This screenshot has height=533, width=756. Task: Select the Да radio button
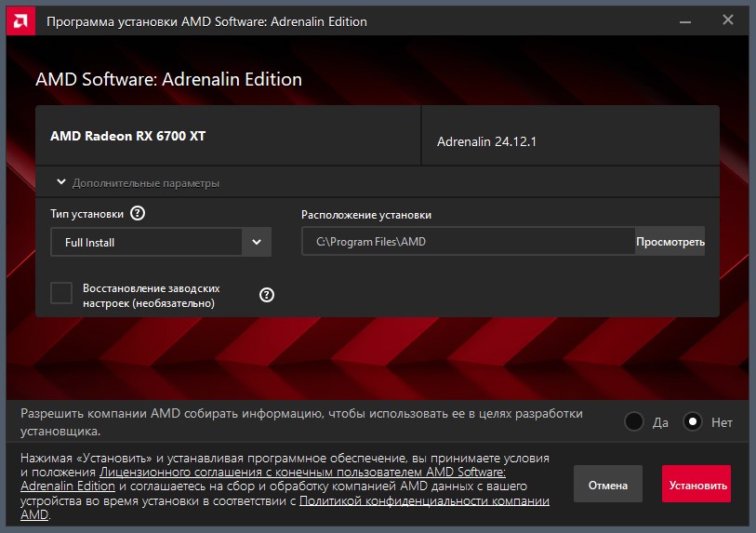633,421
